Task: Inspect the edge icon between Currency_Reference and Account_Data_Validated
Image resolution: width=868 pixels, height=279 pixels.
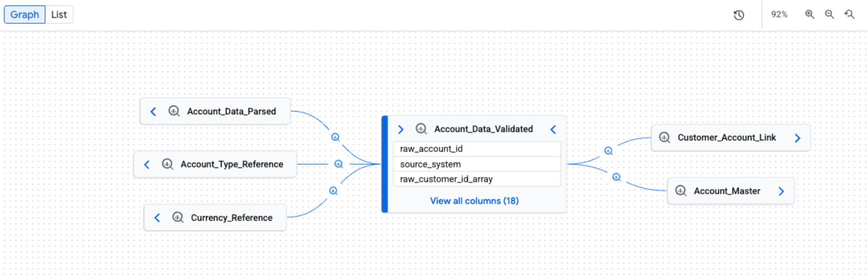Action: tap(333, 190)
